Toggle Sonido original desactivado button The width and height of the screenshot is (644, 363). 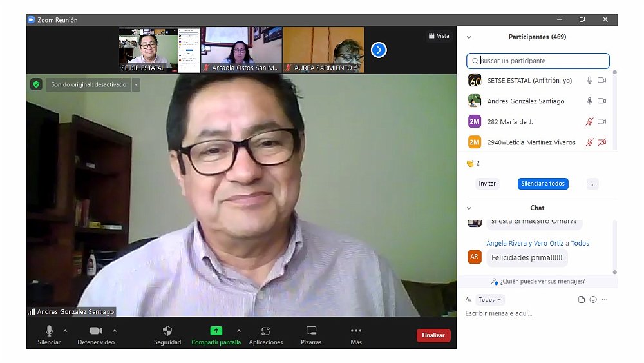pyautogui.click(x=89, y=84)
